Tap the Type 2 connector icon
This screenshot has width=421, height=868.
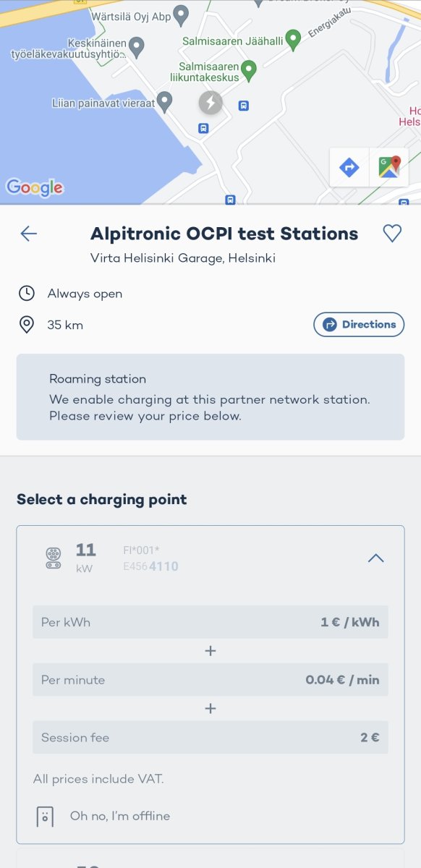click(x=54, y=558)
